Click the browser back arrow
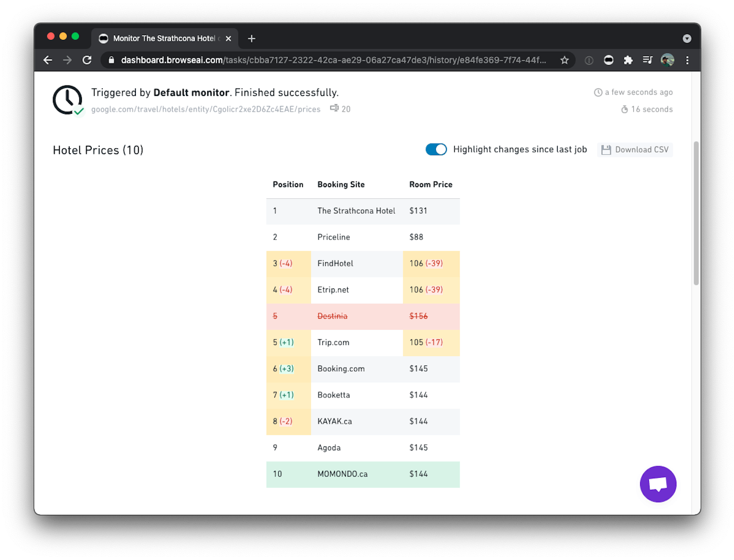The image size is (734, 560). click(48, 60)
